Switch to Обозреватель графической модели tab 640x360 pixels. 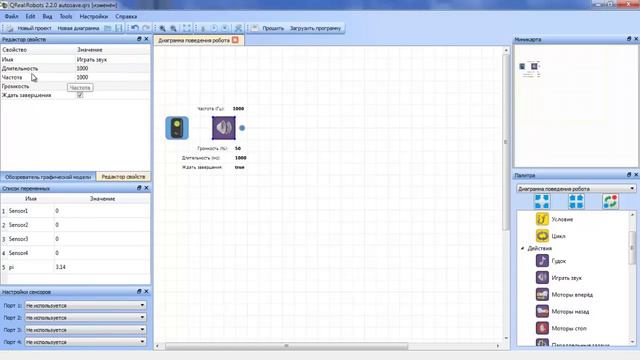48,177
